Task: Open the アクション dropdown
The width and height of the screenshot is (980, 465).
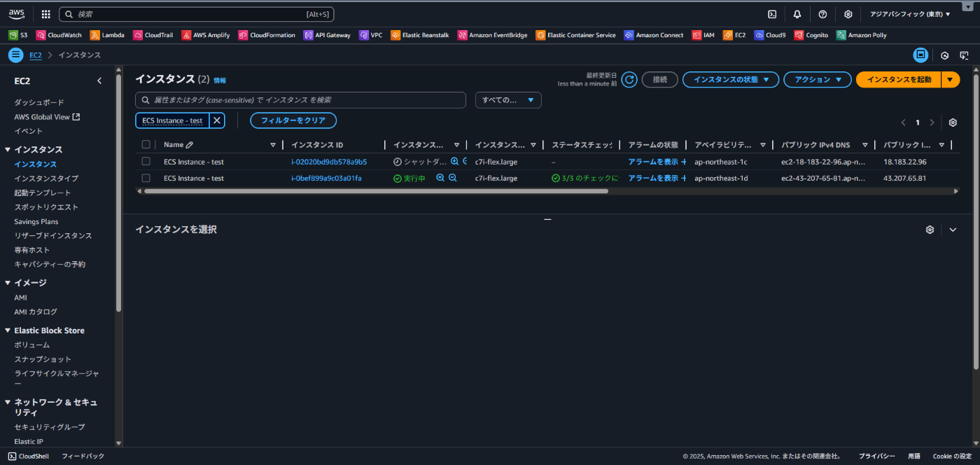Action: coord(818,80)
